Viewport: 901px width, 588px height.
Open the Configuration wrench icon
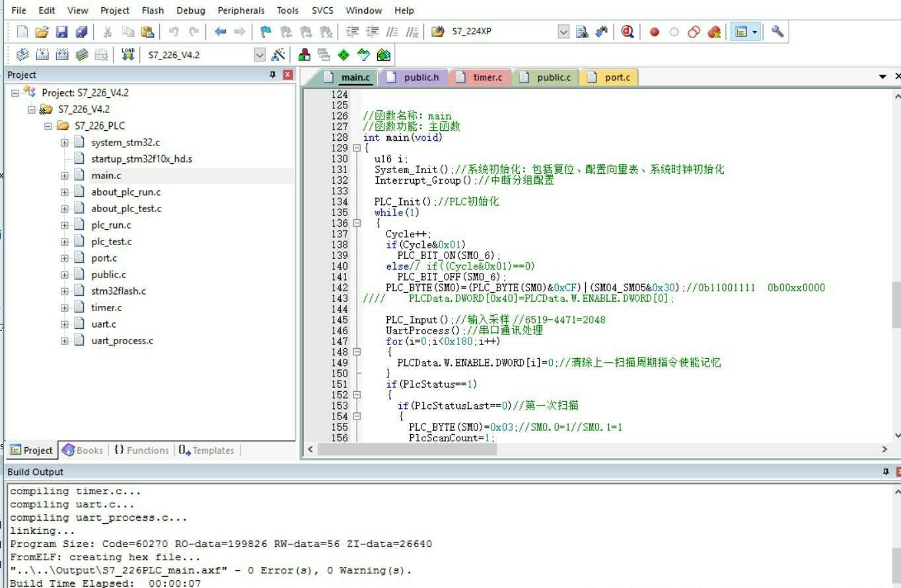pyautogui.click(x=776, y=31)
